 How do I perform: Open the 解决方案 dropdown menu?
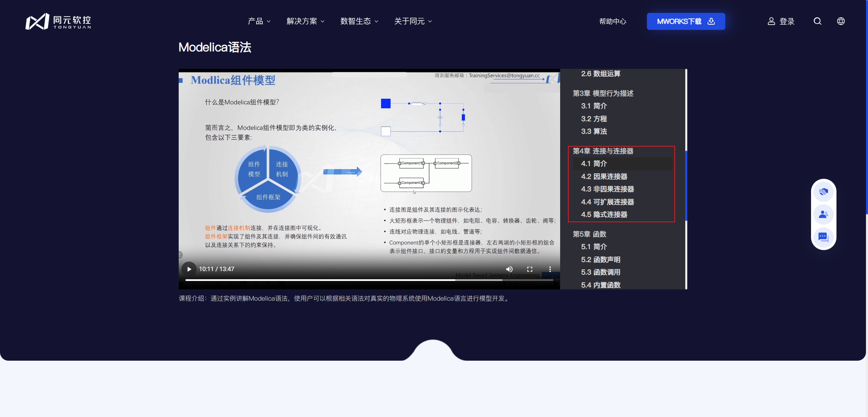click(x=305, y=21)
